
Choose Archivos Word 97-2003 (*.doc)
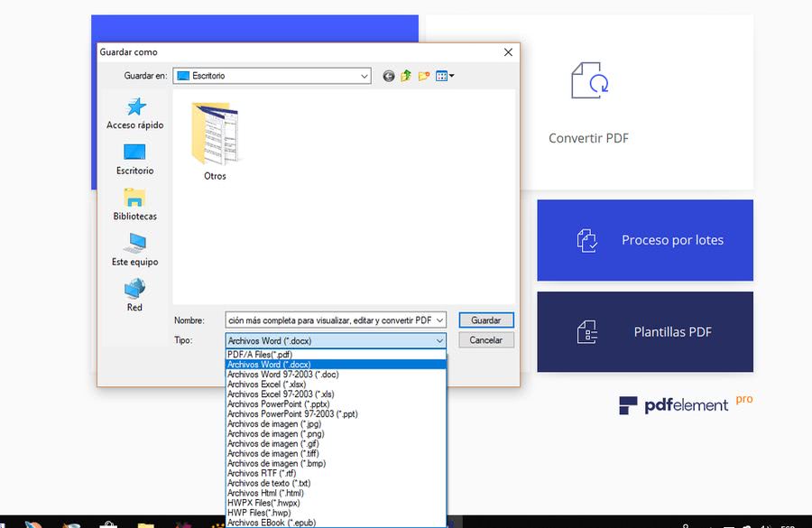337,374
